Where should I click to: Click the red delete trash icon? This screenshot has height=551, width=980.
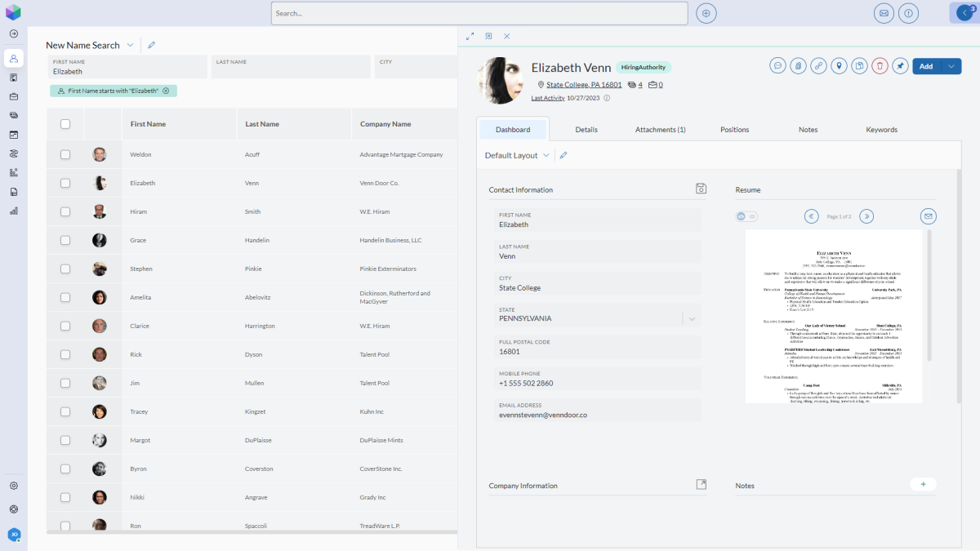[880, 65]
